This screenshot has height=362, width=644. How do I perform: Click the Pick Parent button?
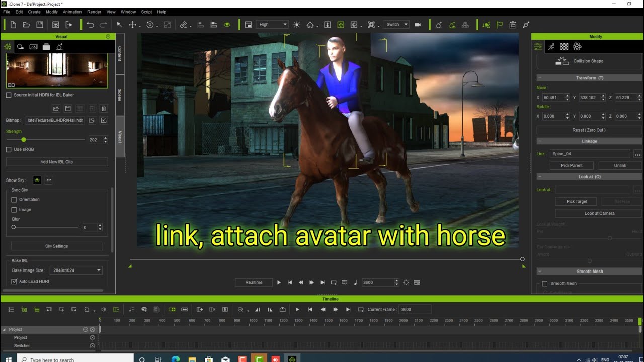pos(572,165)
